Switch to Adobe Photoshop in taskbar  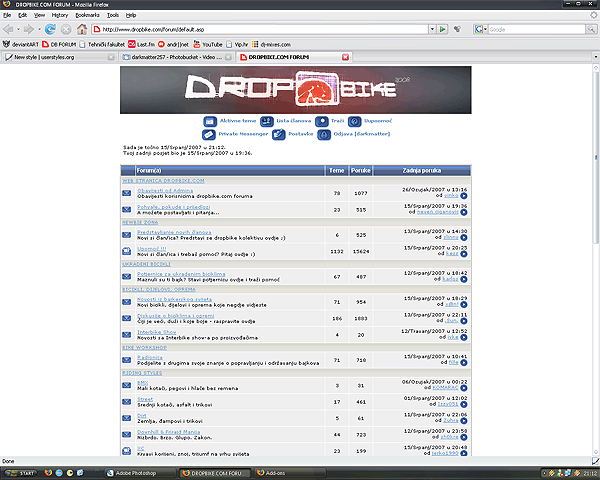140,473
